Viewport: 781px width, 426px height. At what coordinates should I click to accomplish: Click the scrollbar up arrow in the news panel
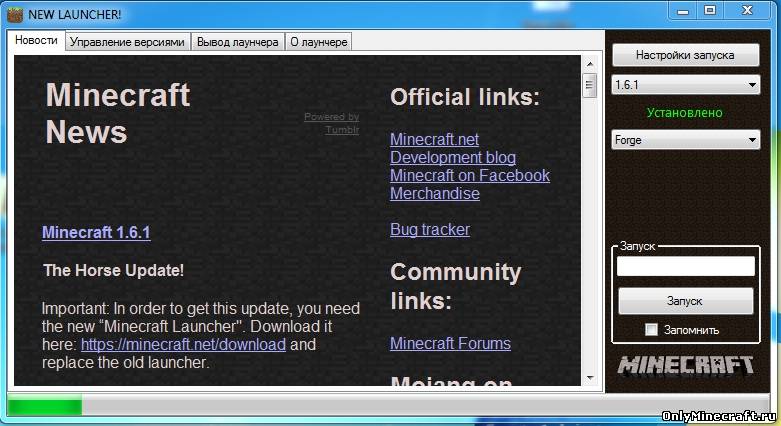[590, 63]
